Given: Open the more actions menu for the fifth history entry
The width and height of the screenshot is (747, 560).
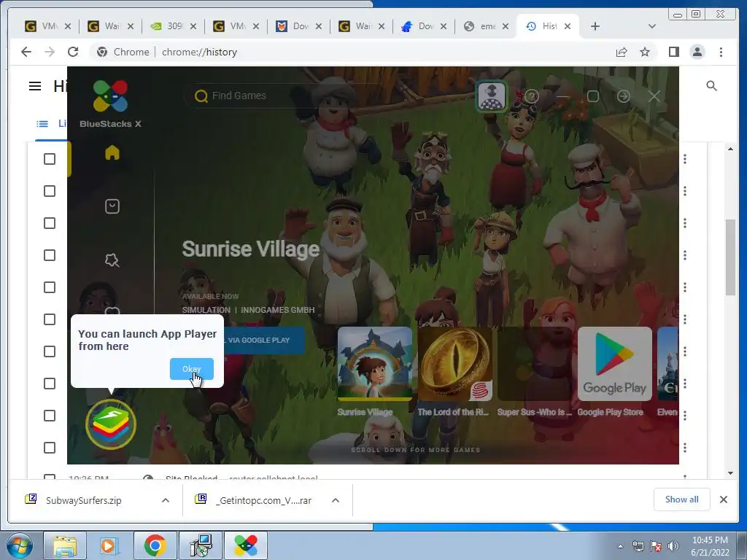Looking at the screenshot, I should pyautogui.click(x=684, y=287).
